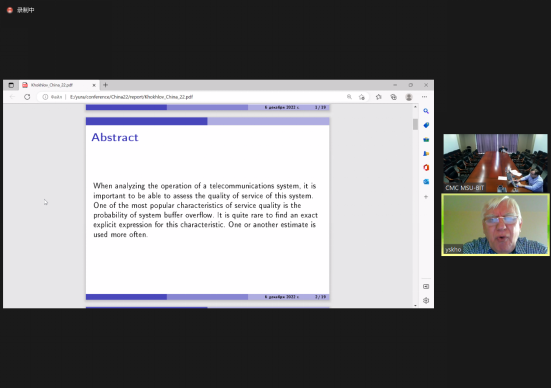
Task: Select the CMC MSU-BIT video thumbnail
Action: click(495, 163)
